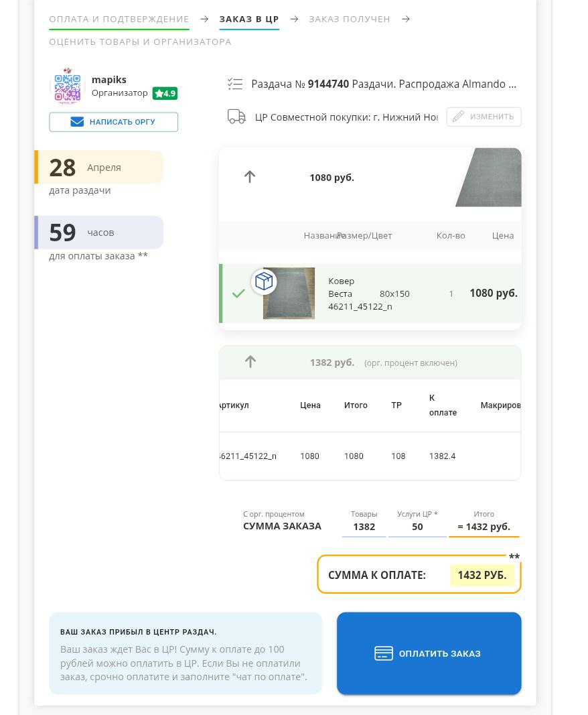
Task: Collapse the 1382 руб. details section arrow
Action: 250,362
